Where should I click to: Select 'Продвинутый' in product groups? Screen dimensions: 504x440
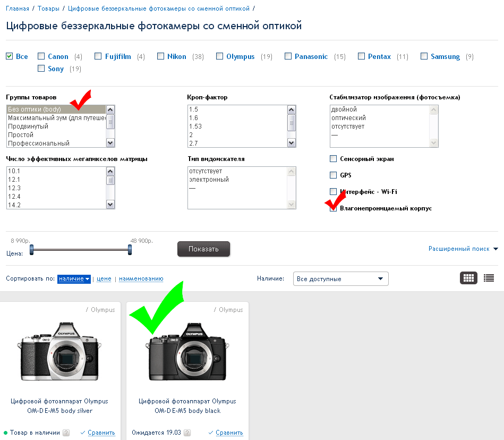coord(56,126)
